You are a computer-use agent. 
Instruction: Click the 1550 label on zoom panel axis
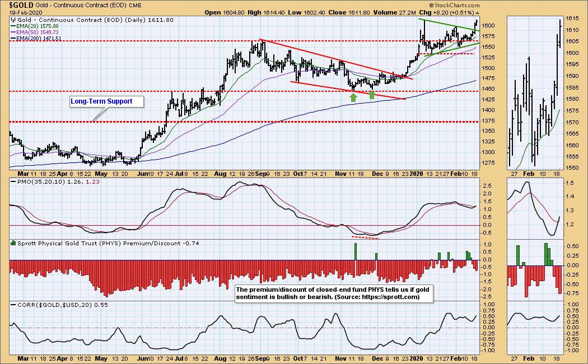pos(572,169)
